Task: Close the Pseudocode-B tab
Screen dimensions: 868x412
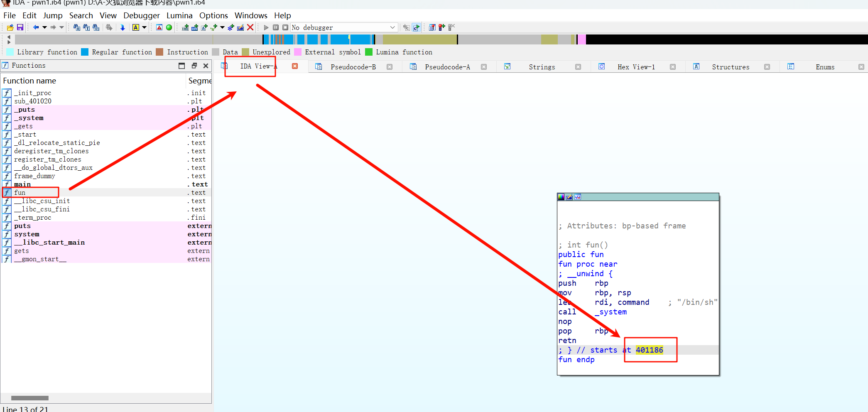Action: tap(390, 67)
